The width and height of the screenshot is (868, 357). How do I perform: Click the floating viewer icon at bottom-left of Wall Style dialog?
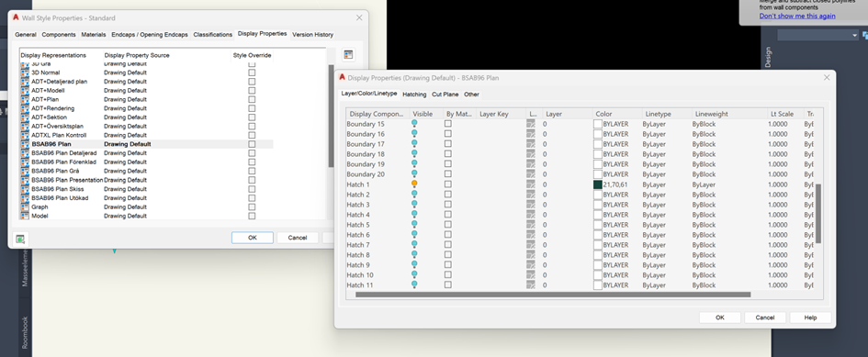(x=20, y=240)
